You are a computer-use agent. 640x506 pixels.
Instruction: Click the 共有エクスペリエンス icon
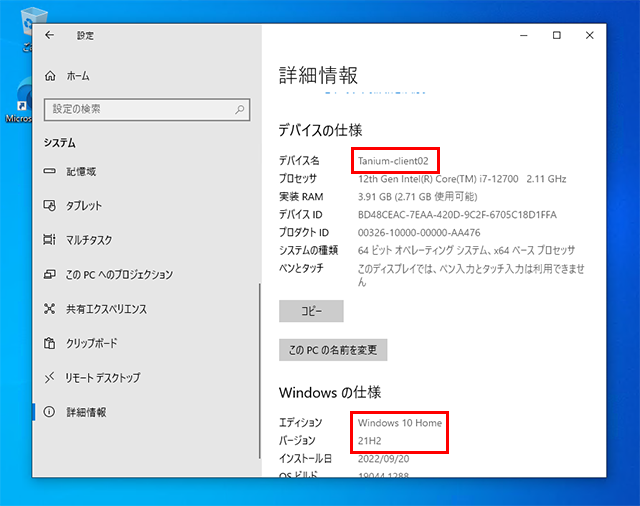[x=49, y=309]
